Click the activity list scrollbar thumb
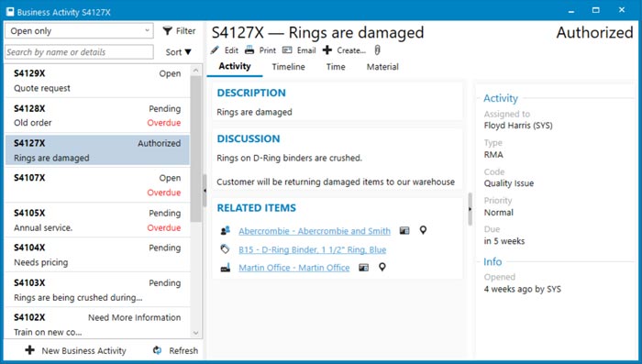 pyautogui.click(x=195, y=149)
